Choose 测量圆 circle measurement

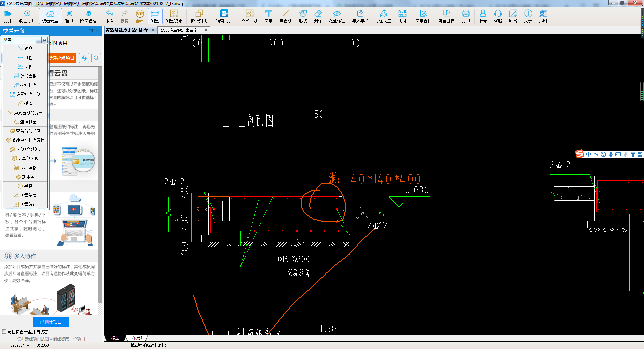[25, 177]
